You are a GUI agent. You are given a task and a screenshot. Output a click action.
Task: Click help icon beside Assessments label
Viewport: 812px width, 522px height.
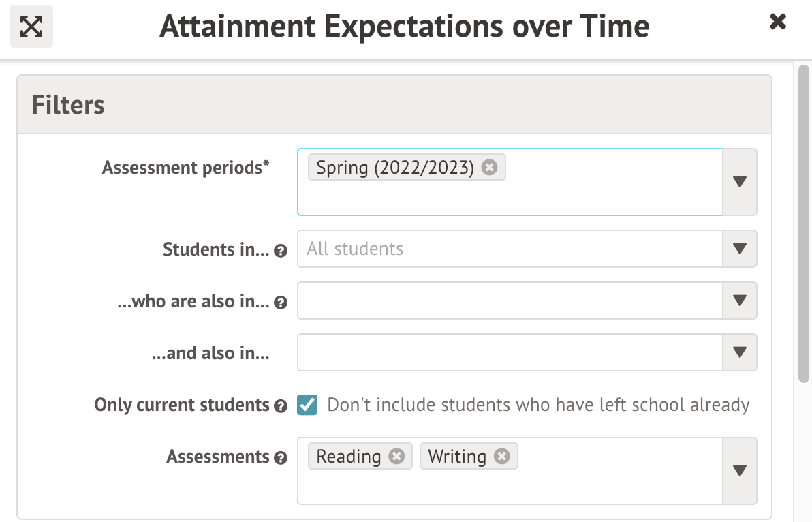click(x=280, y=458)
